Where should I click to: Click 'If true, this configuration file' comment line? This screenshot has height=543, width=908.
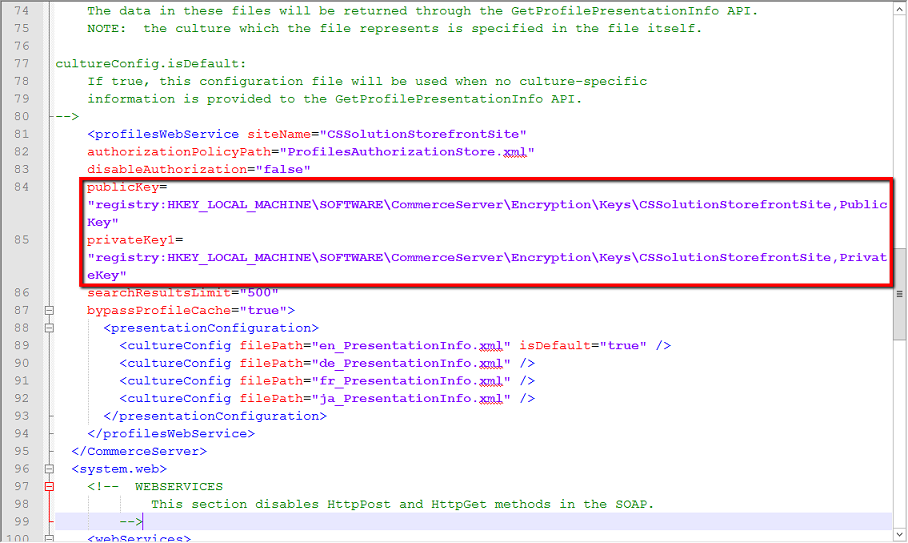(x=367, y=81)
